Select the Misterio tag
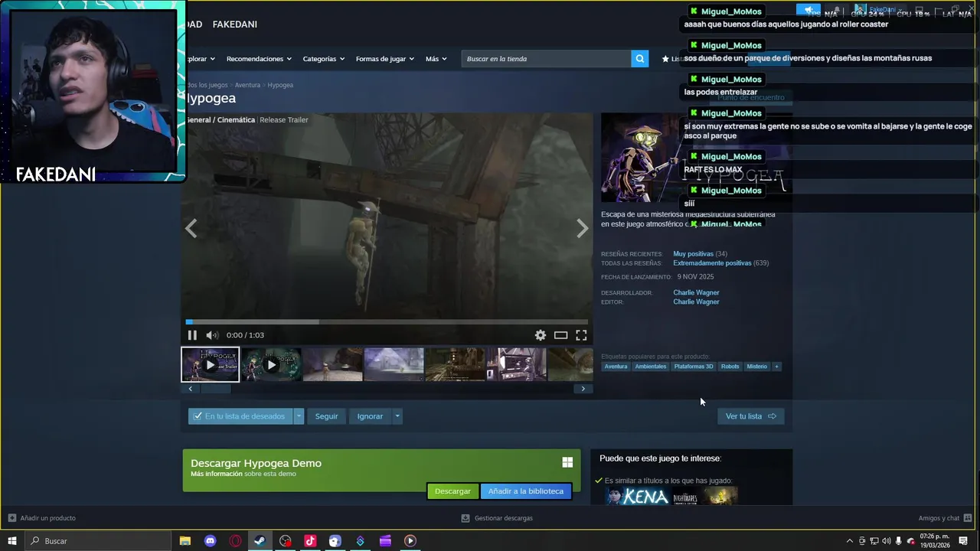The width and height of the screenshot is (980, 551). click(757, 367)
